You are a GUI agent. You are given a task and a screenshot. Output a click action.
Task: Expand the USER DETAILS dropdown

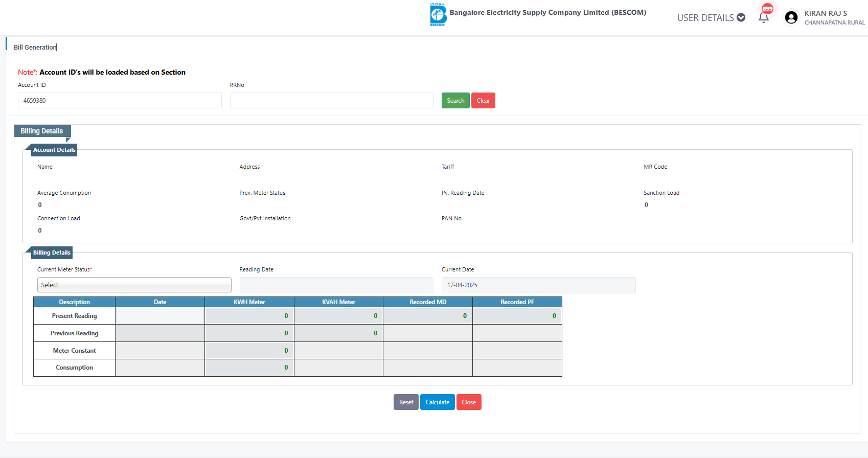pyautogui.click(x=711, y=18)
